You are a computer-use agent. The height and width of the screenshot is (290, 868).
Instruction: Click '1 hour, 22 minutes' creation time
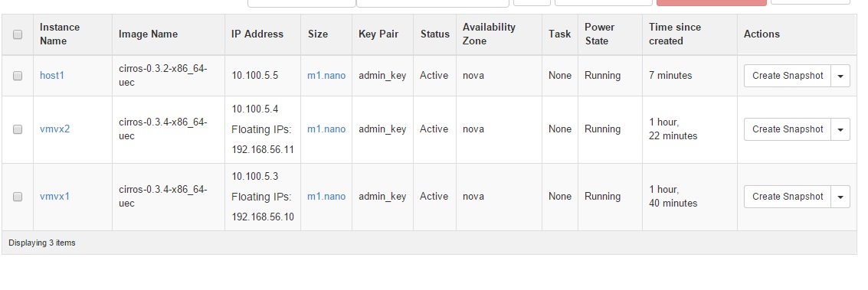[x=673, y=129]
